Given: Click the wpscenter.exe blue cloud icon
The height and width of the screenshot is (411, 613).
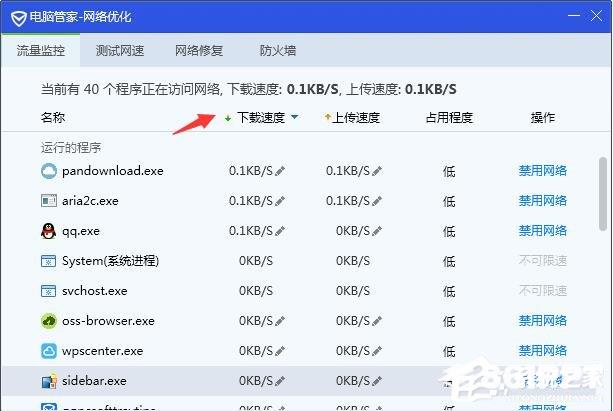Looking at the screenshot, I should click(49, 351).
